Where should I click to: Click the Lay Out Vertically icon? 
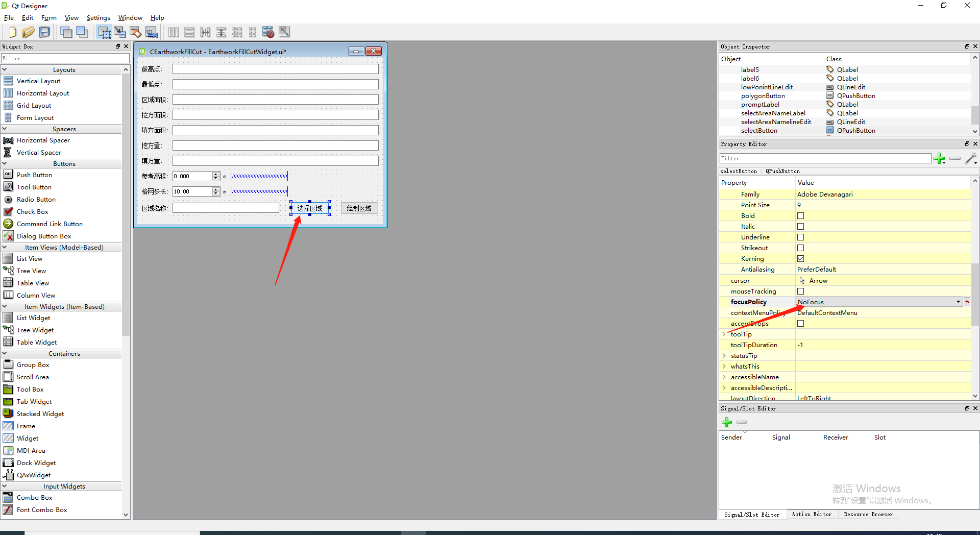click(189, 32)
